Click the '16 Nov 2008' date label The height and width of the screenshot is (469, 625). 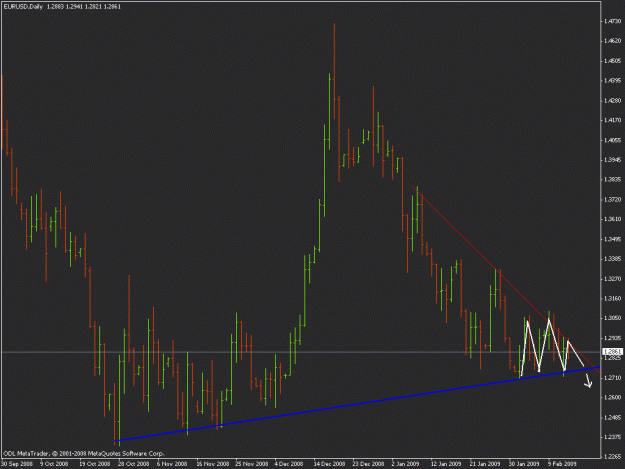(x=212, y=464)
